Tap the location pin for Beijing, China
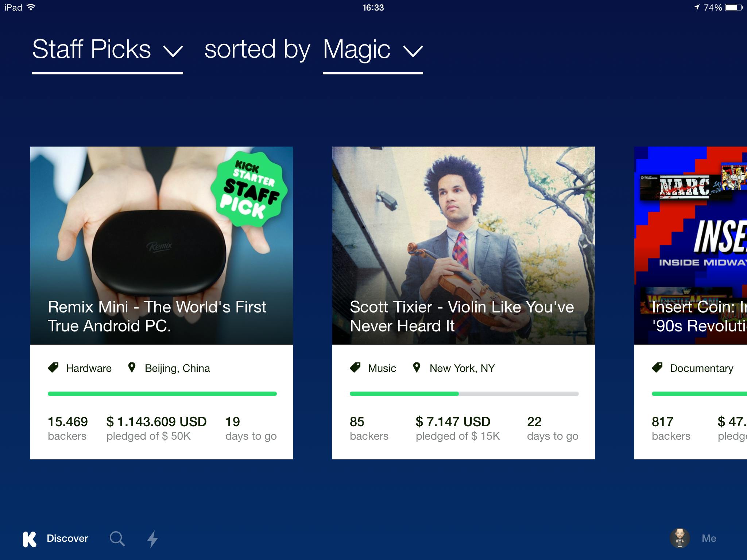The image size is (747, 560). click(x=132, y=367)
